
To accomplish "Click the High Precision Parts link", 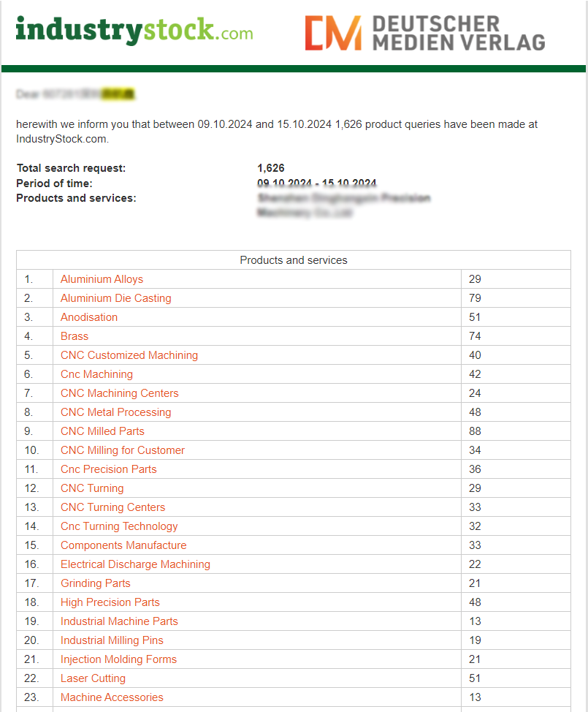I will (110, 602).
